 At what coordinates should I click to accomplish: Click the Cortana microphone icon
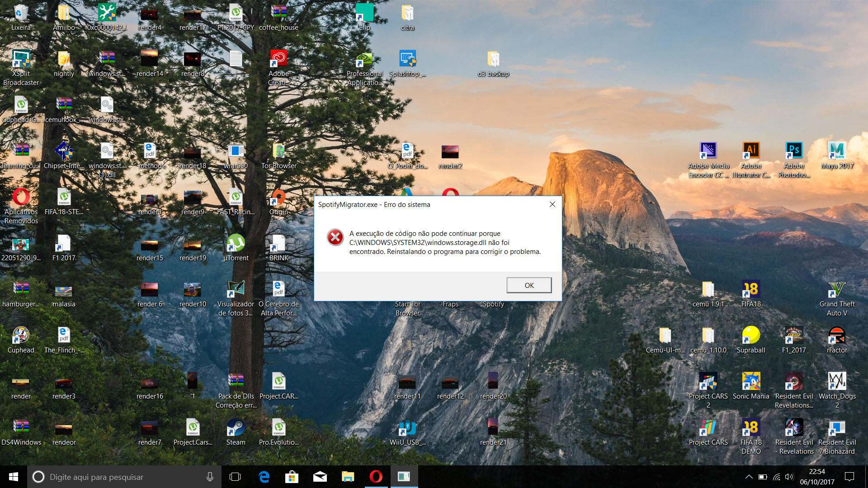click(x=210, y=477)
